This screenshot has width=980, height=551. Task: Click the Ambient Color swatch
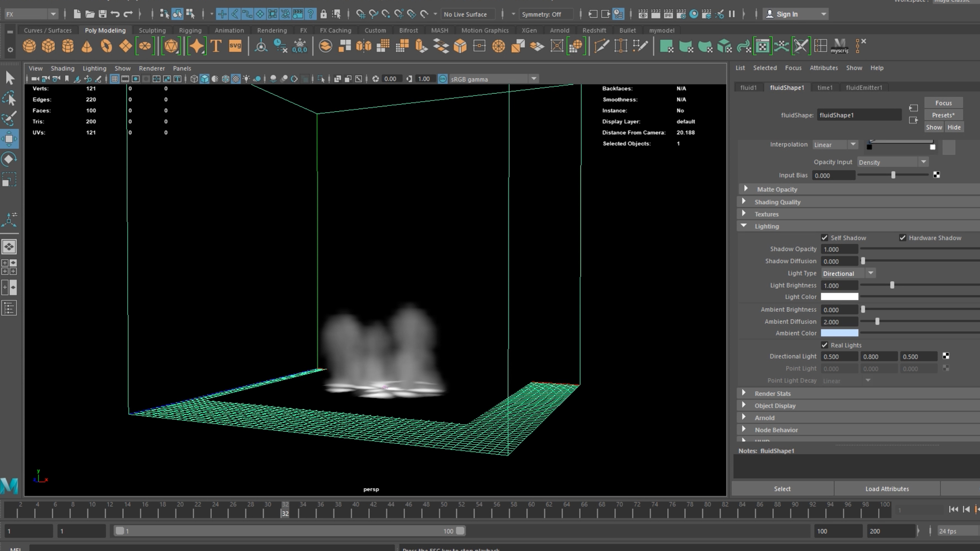click(x=839, y=333)
